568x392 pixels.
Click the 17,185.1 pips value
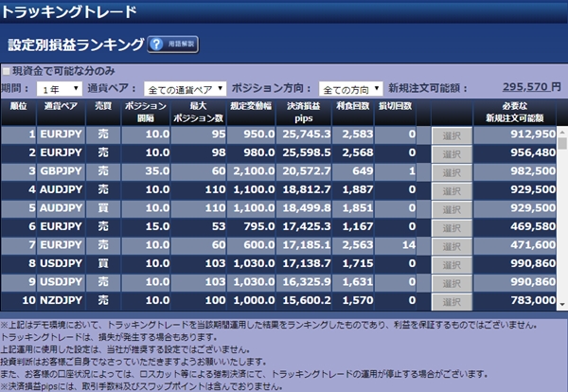coord(307,245)
